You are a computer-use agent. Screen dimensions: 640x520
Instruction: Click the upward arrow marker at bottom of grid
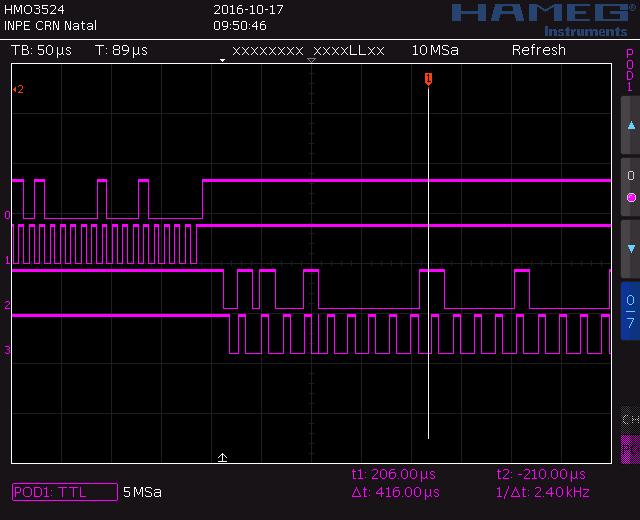coord(222,457)
